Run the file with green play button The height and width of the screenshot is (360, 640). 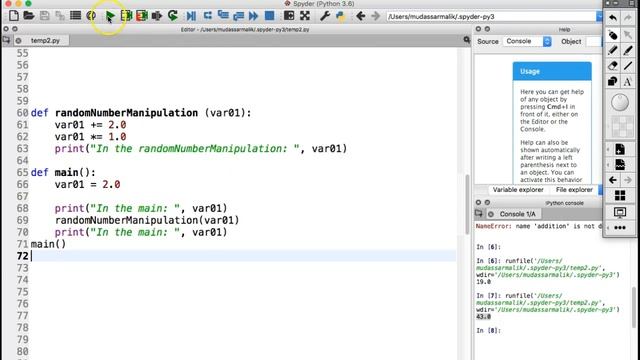(x=110, y=16)
